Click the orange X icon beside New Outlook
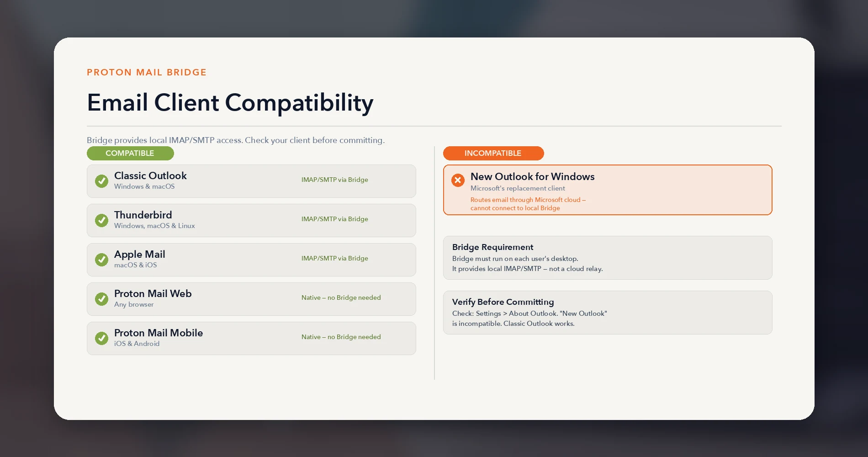868x457 pixels. click(458, 180)
